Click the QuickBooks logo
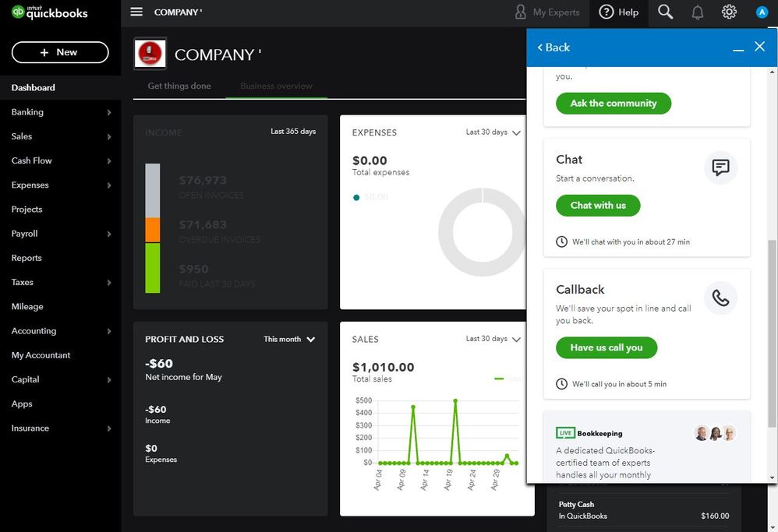The width and height of the screenshot is (778, 532). pos(50,12)
